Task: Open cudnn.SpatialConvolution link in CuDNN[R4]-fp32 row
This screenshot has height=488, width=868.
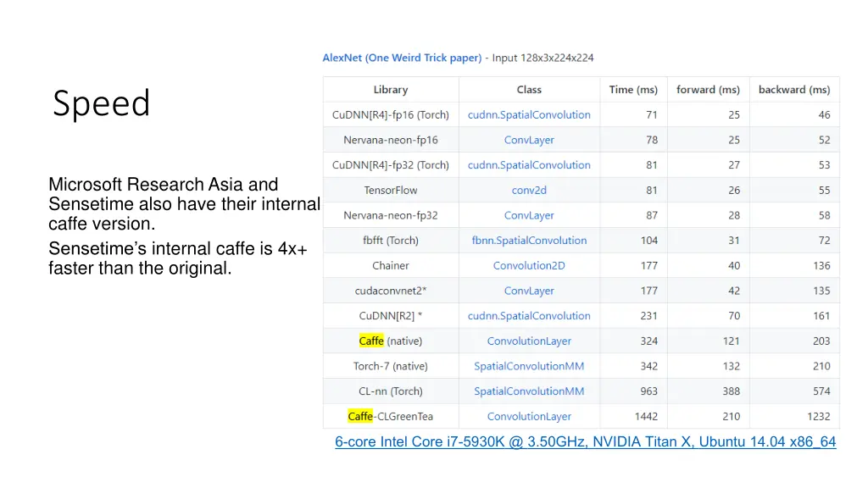Action: [529, 165]
